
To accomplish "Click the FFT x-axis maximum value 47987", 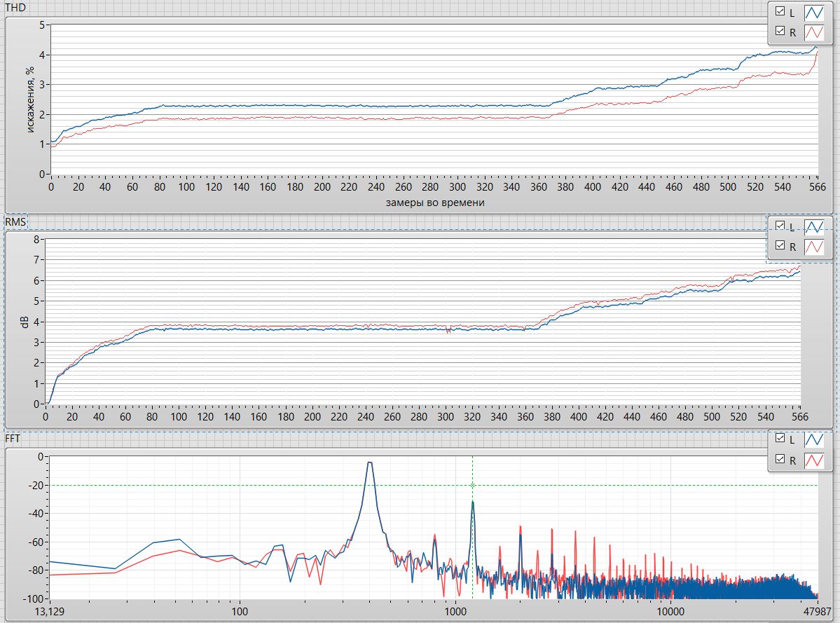I will 818,611.
